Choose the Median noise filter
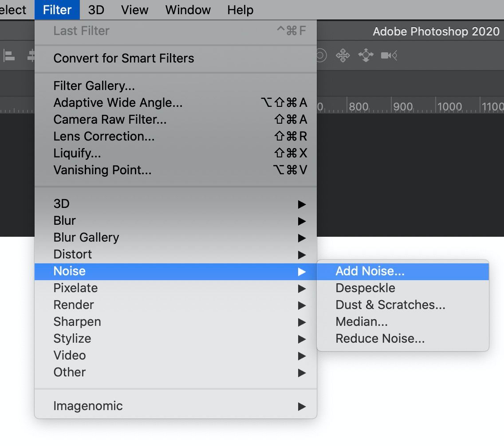504x446 pixels. [x=403, y=322]
